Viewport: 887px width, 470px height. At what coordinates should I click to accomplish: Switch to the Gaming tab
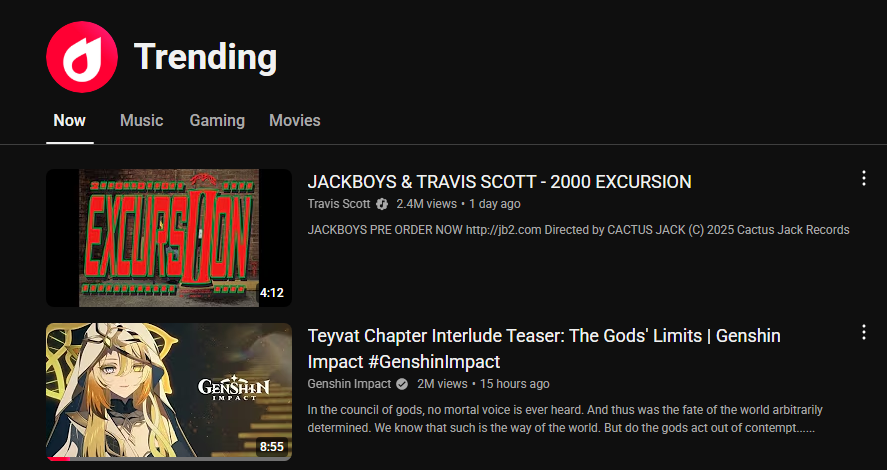click(217, 120)
